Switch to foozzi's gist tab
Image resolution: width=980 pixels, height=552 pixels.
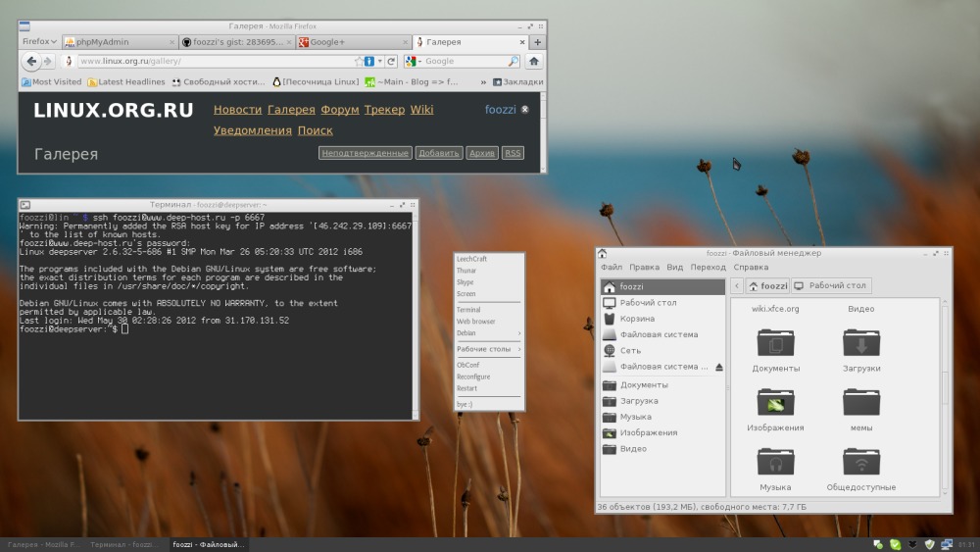pos(237,42)
